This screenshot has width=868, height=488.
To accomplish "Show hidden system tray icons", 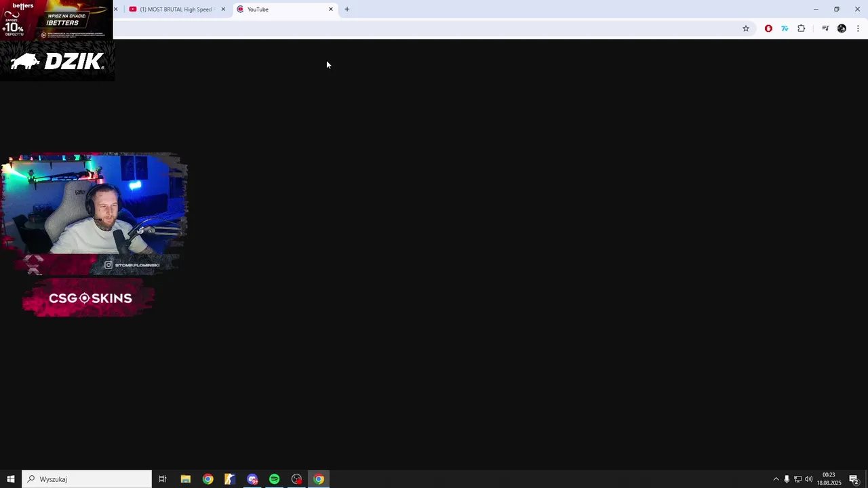I will (x=776, y=479).
